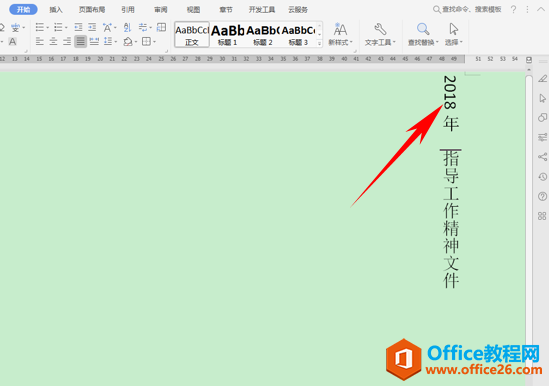Click the 查找命令 search box
The image size is (549, 387).
(x=467, y=9)
